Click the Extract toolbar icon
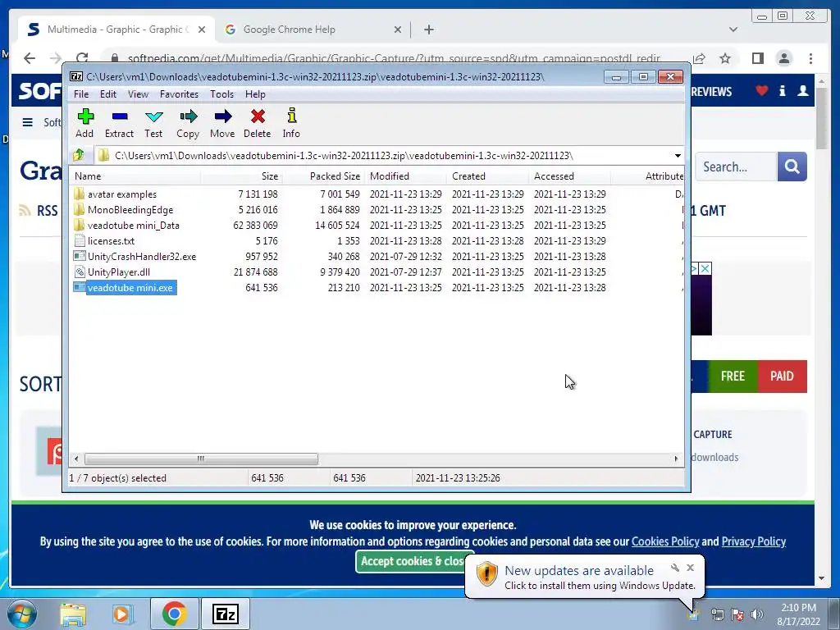The height and width of the screenshot is (630, 840). [x=119, y=124]
